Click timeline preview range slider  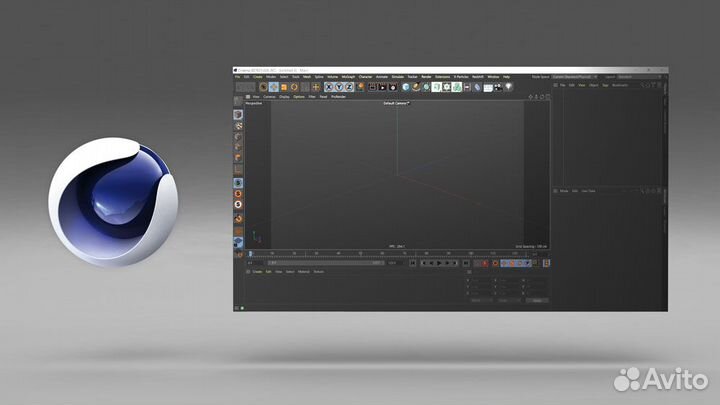click(326, 263)
